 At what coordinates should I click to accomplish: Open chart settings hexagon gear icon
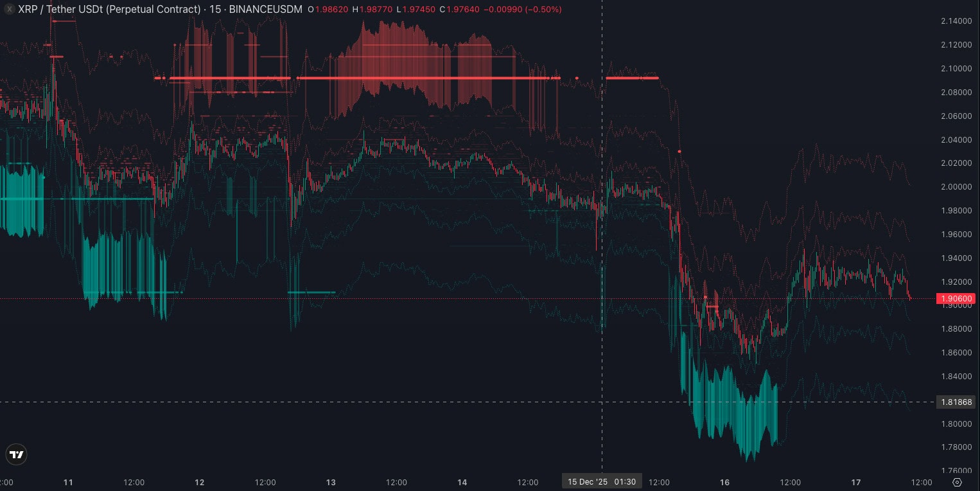click(x=957, y=482)
